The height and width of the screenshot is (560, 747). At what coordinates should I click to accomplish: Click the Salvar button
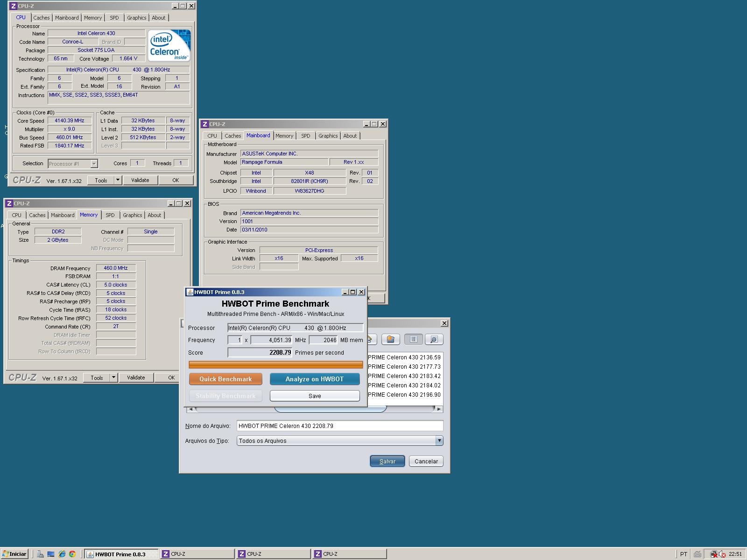tap(388, 461)
